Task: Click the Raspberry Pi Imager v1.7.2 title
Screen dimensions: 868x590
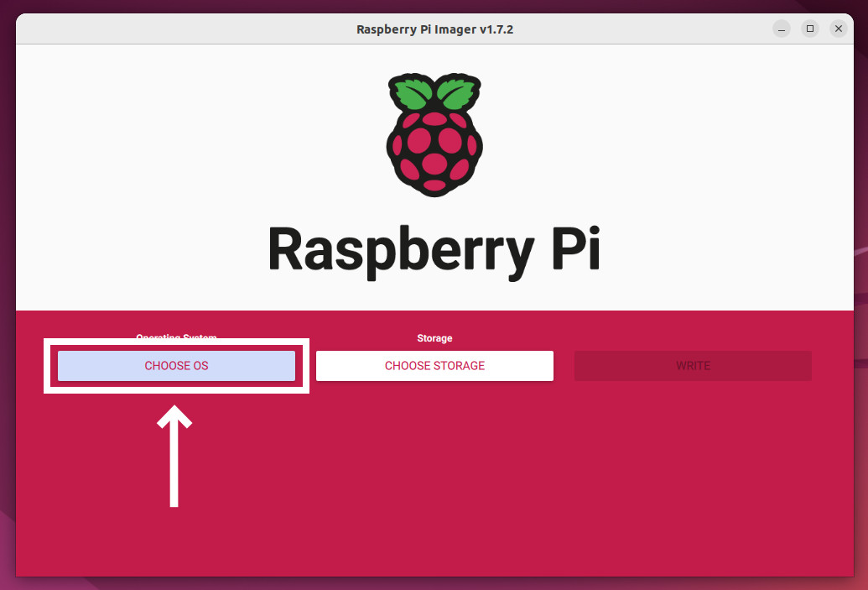Action: pyautogui.click(x=434, y=29)
